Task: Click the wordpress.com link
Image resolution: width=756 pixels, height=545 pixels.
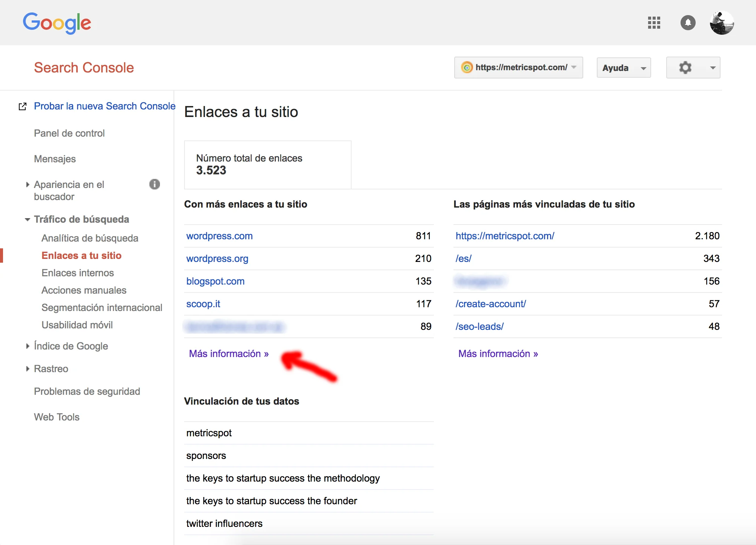Action: point(220,236)
